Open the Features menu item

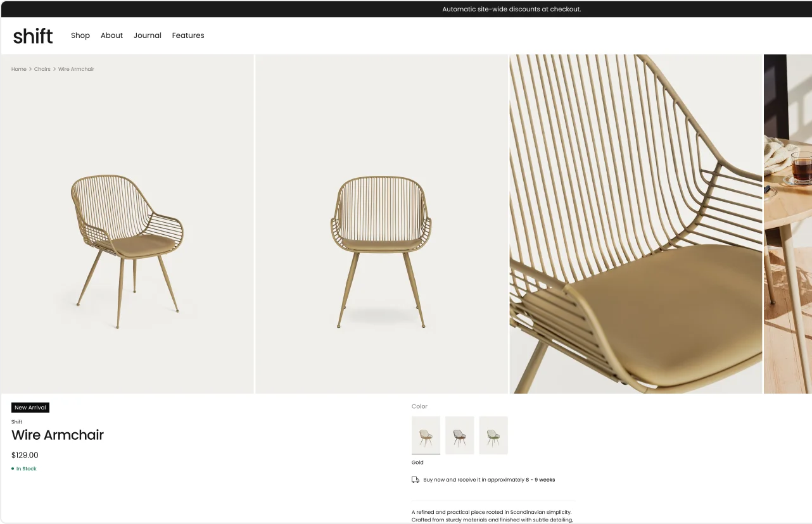(188, 35)
